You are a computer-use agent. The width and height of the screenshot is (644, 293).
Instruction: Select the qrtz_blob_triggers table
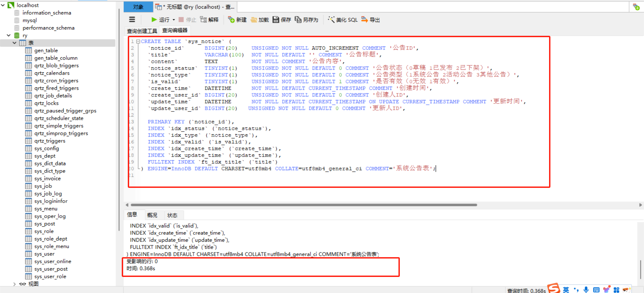click(x=56, y=66)
